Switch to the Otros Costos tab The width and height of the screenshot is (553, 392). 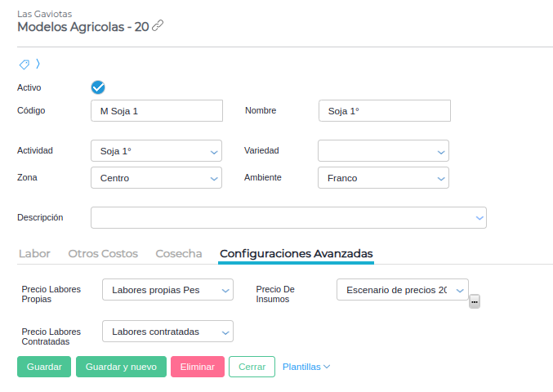103,254
